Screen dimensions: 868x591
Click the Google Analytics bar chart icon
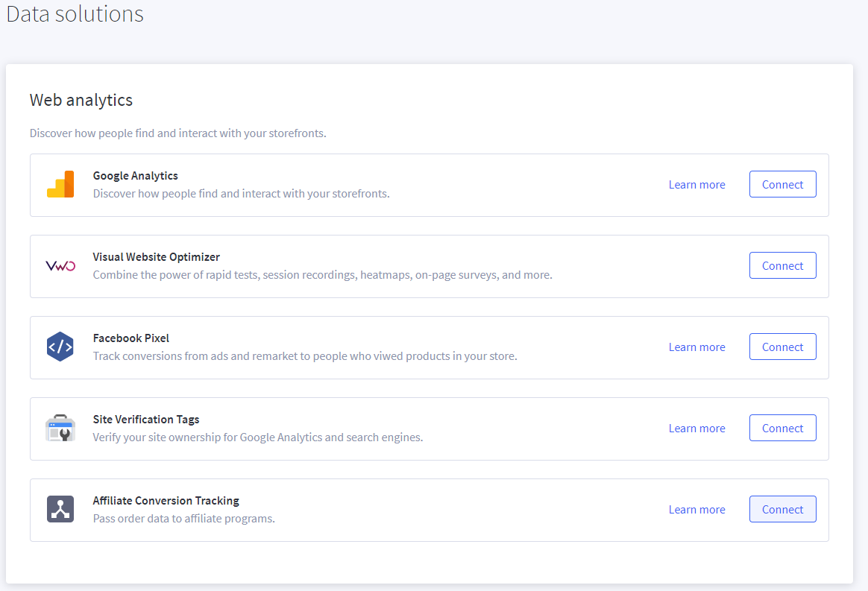60,185
